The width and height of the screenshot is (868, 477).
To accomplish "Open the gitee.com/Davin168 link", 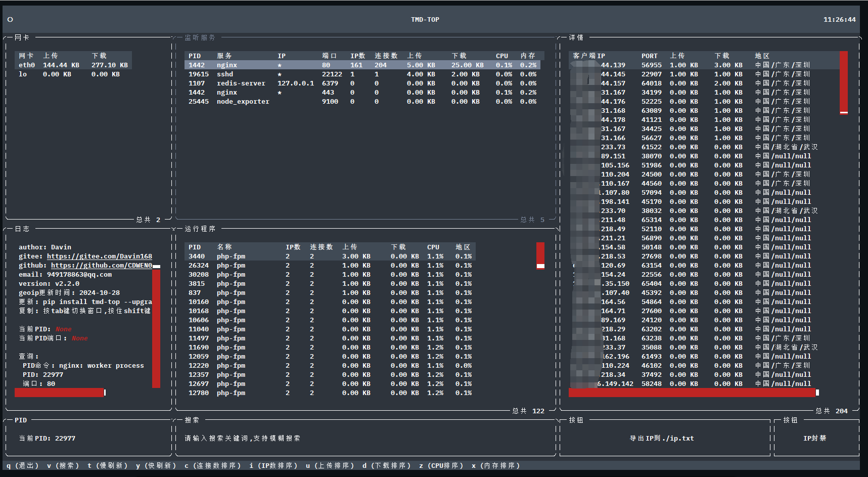I will (x=100, y=256).
